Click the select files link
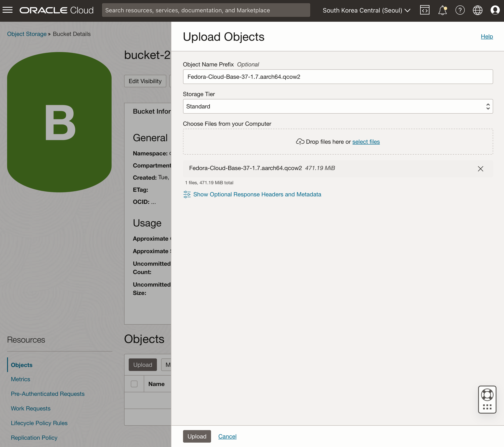 pos(366,142)
